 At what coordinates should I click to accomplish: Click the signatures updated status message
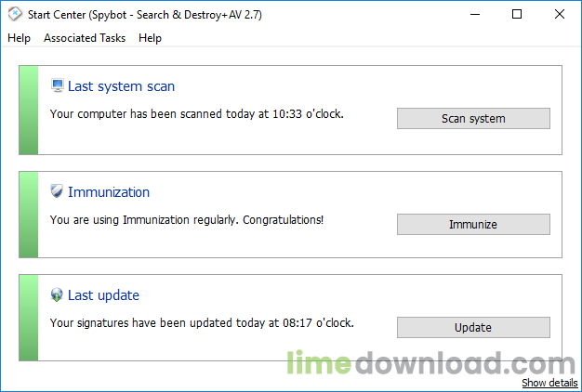pos(202,323)
